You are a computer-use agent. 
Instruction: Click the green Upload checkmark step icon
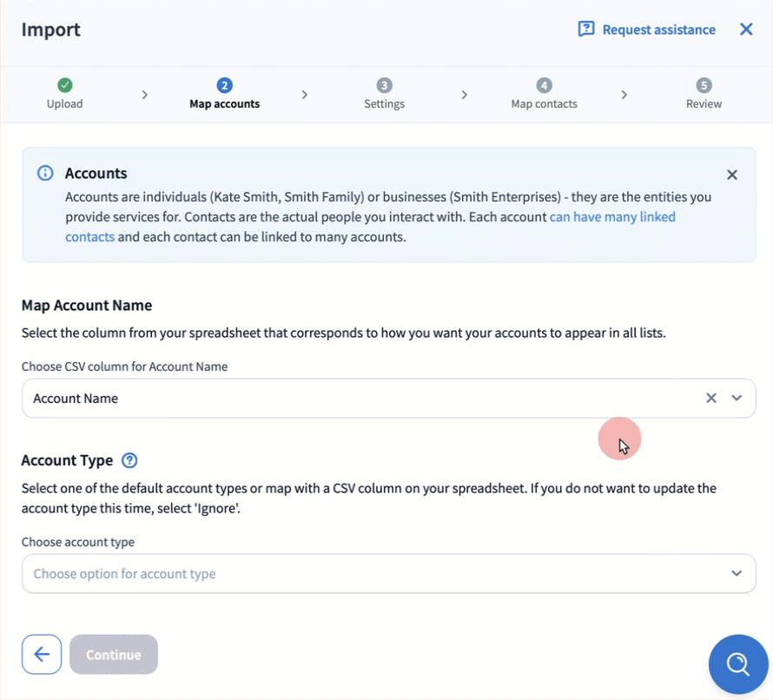click(64, 85)
